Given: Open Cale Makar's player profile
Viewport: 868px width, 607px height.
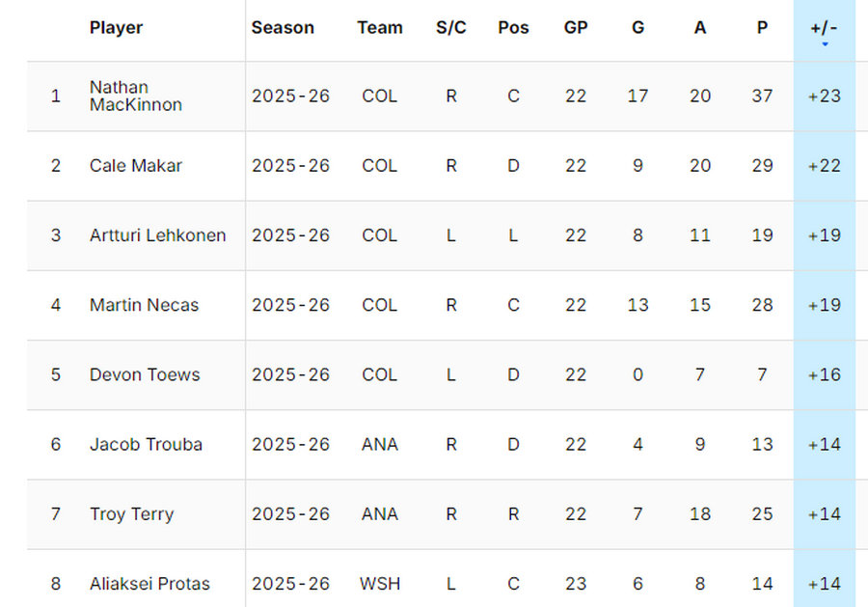Looking at the screenshot, I should [x=135, y=166].
